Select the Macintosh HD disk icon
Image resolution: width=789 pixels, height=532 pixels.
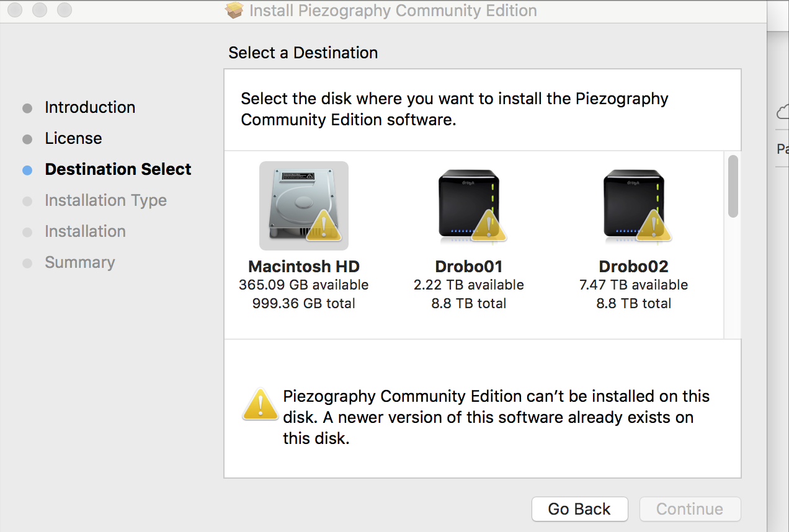point(304,206)
